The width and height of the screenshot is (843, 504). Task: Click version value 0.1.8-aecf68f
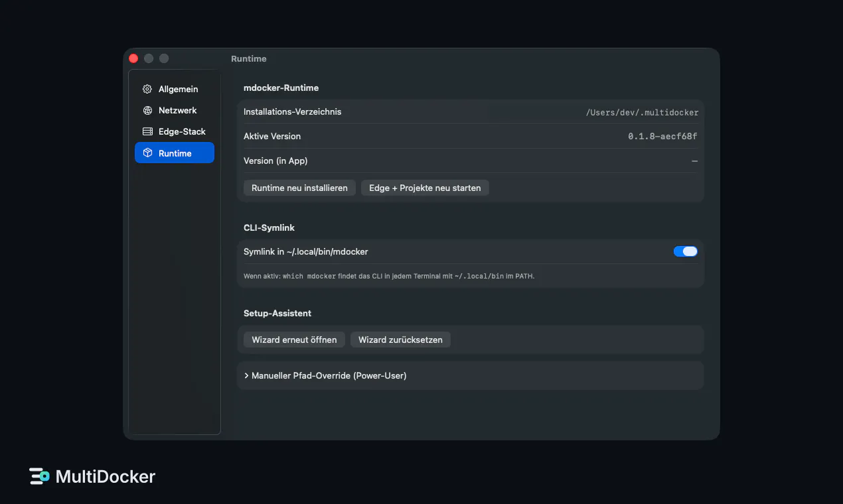point(662,137)
